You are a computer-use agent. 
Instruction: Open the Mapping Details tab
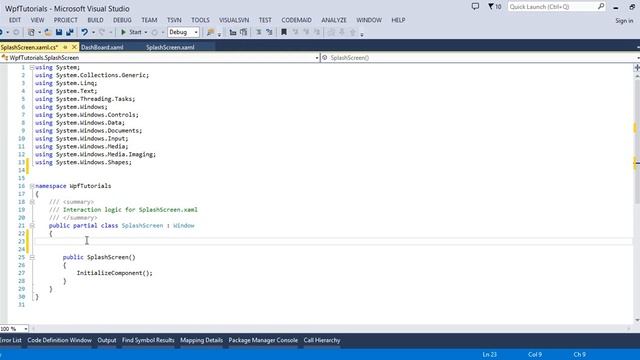coord(202,340)
